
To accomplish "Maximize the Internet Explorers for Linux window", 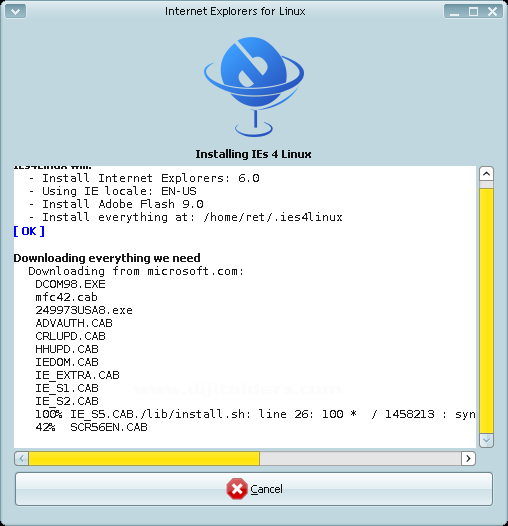I will (x=473, y=12).
